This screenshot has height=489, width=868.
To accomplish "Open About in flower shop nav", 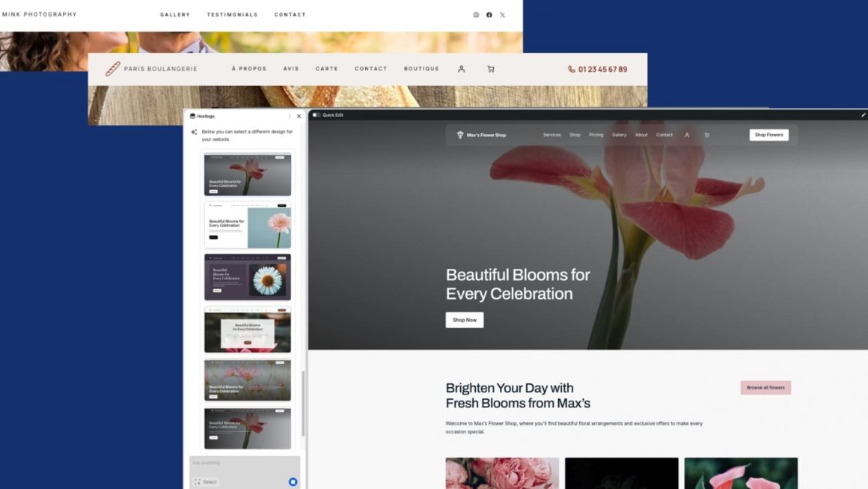I will pos(641,135).
